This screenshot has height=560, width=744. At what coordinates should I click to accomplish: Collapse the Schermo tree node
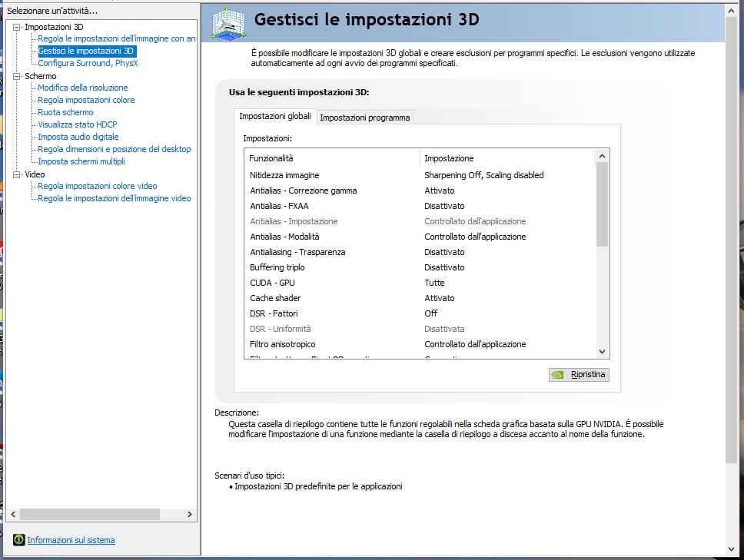17,76
